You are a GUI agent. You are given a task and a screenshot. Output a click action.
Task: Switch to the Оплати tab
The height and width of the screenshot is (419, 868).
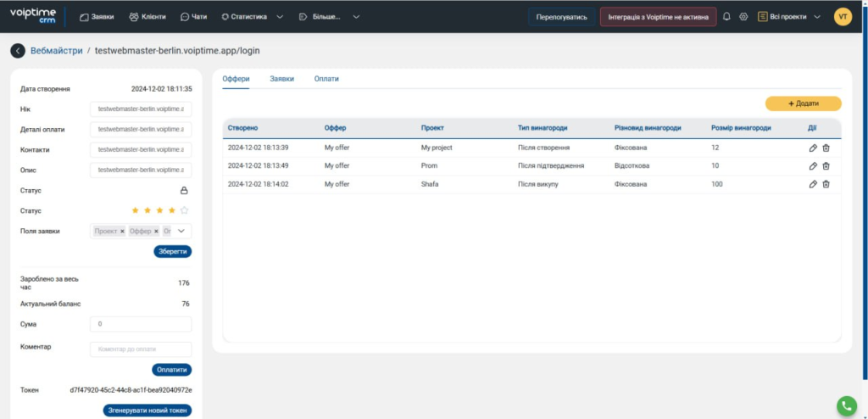tap(326, 79)
